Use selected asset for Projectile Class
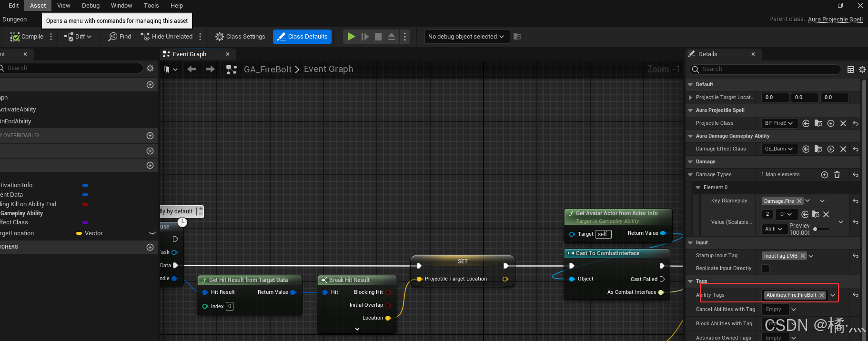Screen dimensions: 868x341 click(x=806, y=123)
